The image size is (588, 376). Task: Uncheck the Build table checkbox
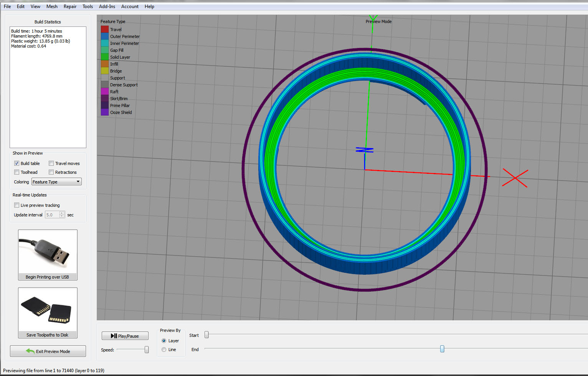coord(17,163)
